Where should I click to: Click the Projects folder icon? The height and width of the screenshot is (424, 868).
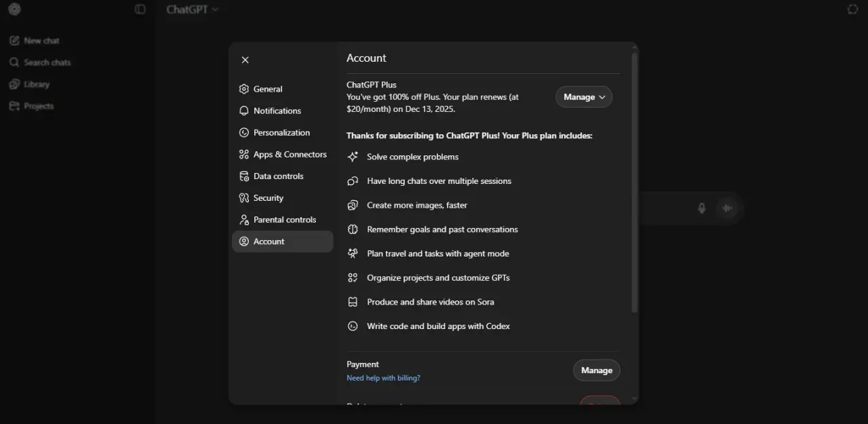[x=14, y=106]
